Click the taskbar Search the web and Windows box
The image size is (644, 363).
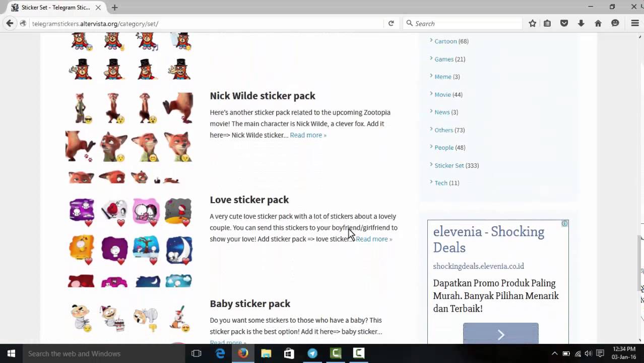click(x=104, y=353)
